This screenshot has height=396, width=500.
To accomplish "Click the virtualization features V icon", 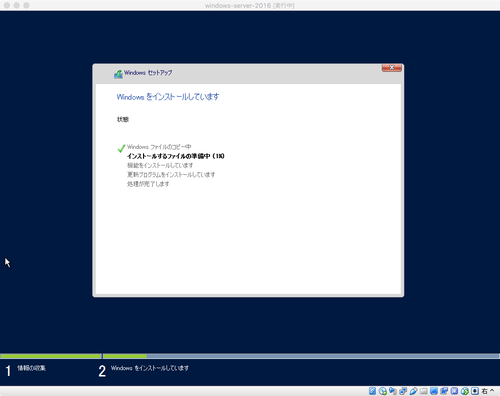I will click(454, 391).
